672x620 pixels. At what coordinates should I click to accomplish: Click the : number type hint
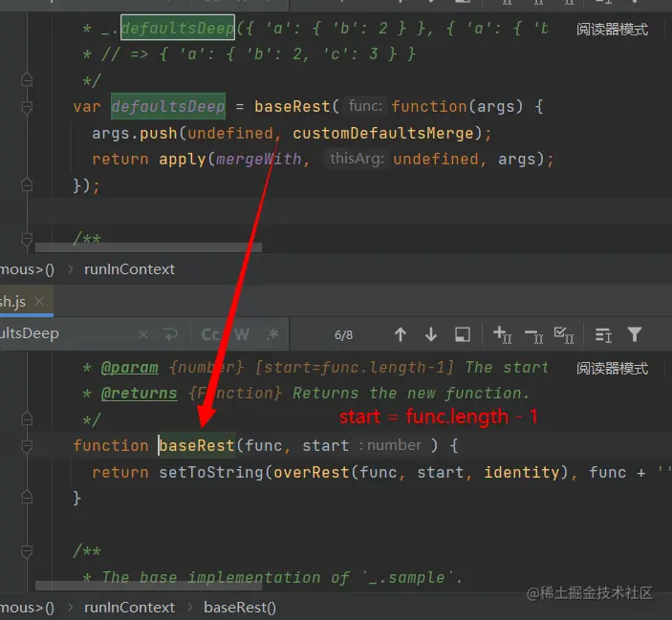[390, 445]
